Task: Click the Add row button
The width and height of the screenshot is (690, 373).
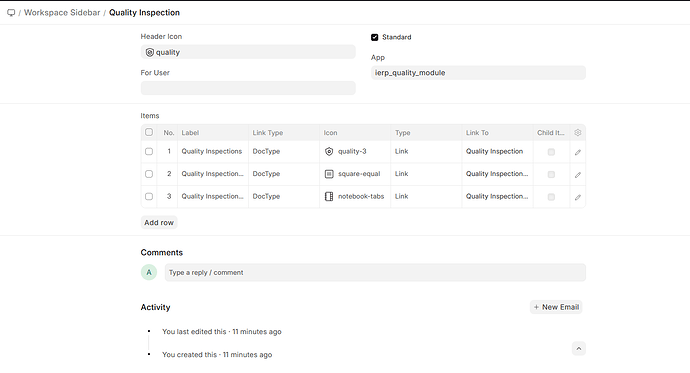Action: click(159, 223)
